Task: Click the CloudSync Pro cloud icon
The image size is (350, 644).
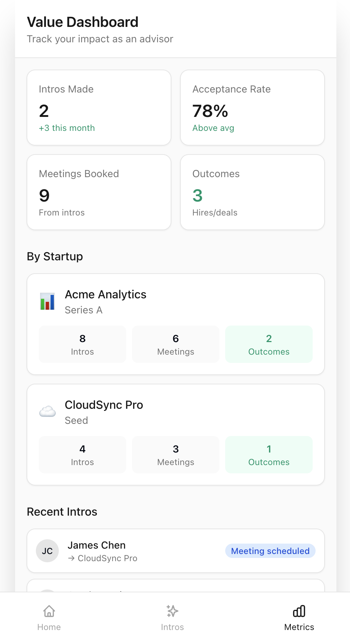Action: (47, 412)
